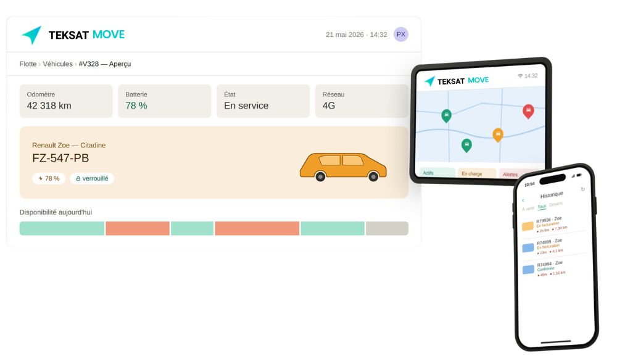
Task: Click the grey availability segment
Action: (387, 228)
